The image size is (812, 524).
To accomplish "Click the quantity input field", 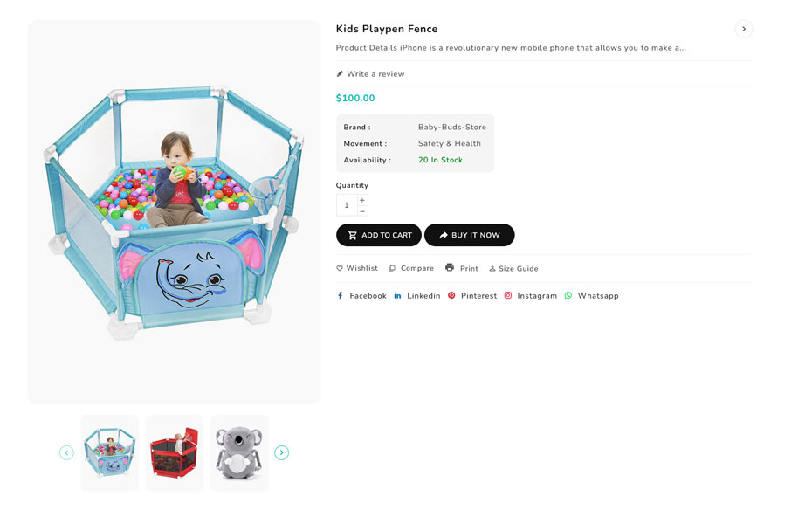I will point(347,205).
